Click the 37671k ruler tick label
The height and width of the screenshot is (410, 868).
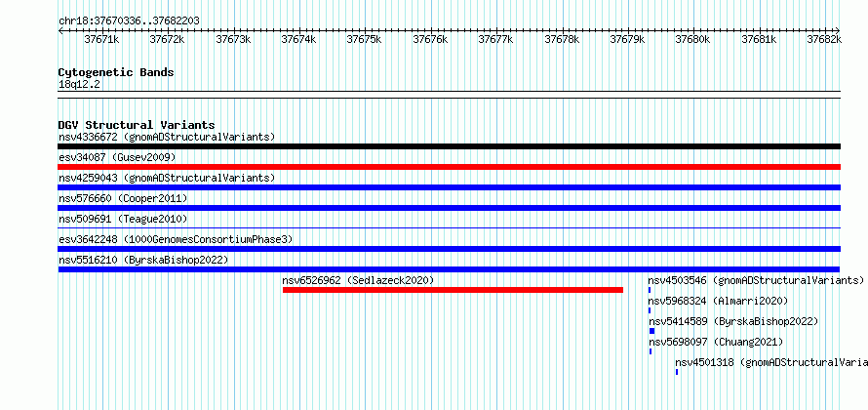101,39
